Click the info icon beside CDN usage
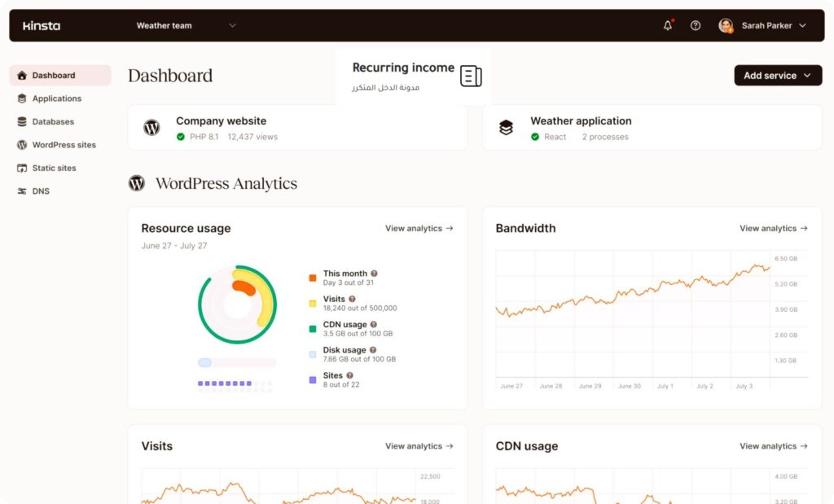834x504 pixels. point(373,324)
